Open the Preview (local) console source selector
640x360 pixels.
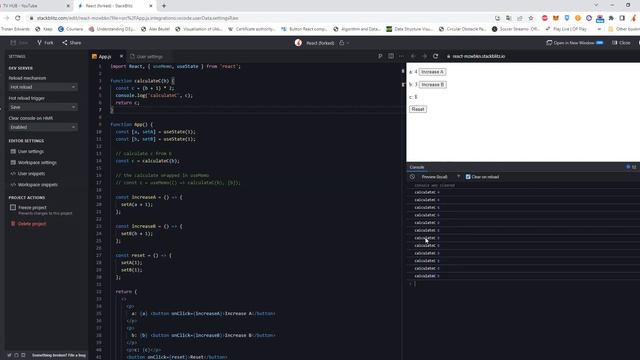434,177
